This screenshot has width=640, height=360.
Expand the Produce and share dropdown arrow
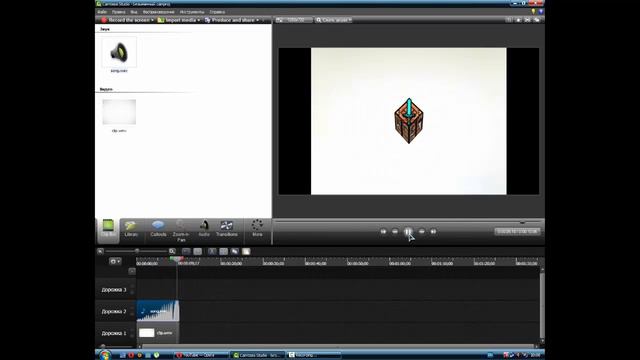(258, 20)
